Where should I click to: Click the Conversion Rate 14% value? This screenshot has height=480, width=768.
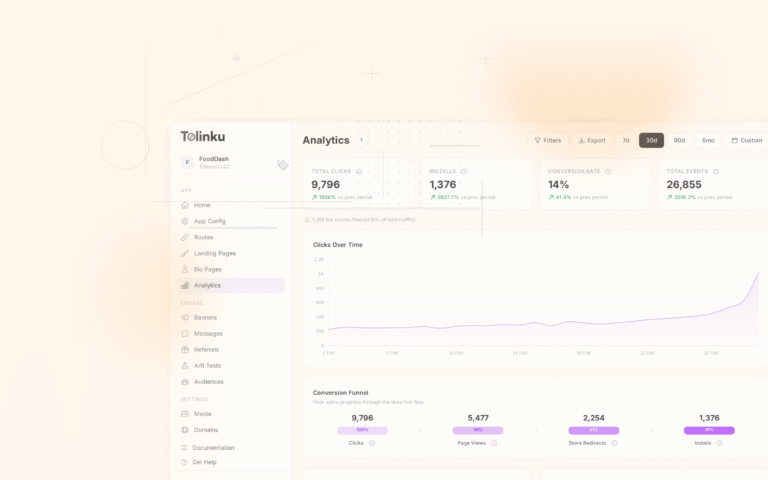pos(558,185)
